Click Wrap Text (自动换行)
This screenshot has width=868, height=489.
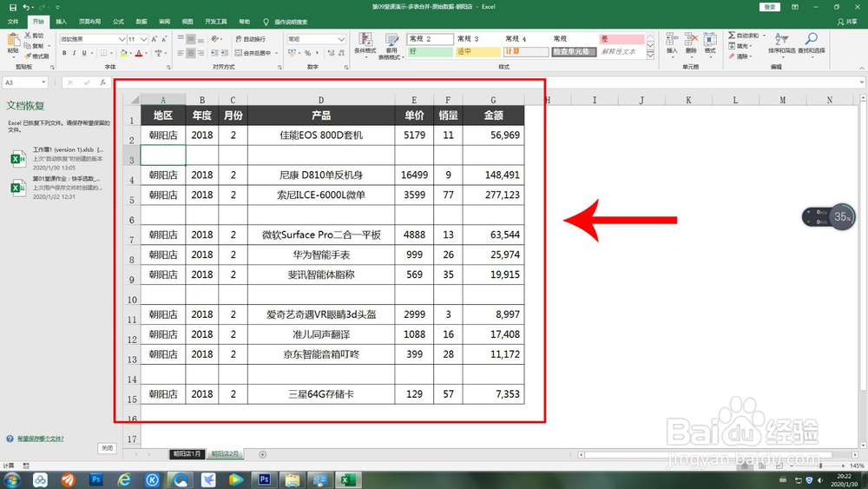251,39
